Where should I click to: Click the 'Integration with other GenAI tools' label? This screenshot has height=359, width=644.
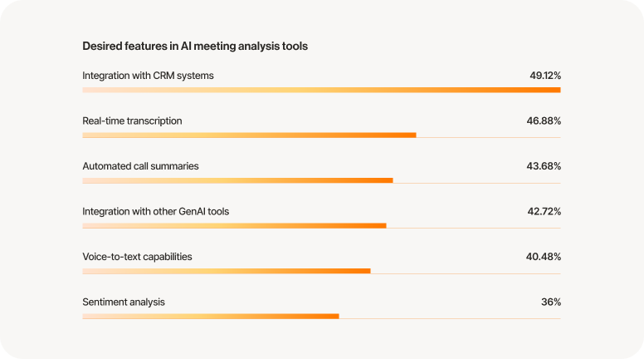(x=155, y=211)
